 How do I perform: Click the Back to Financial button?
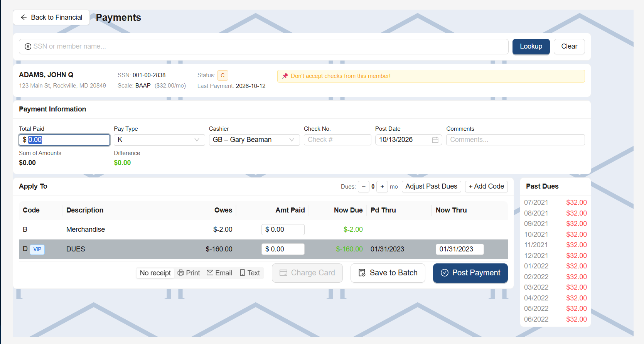pyautogui.click(x=51, y=17)
